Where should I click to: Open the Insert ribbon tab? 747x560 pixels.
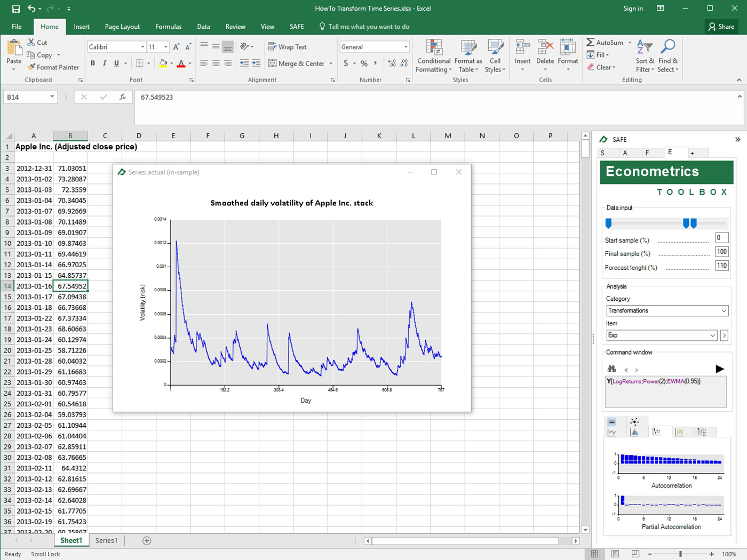coord(82,27)
